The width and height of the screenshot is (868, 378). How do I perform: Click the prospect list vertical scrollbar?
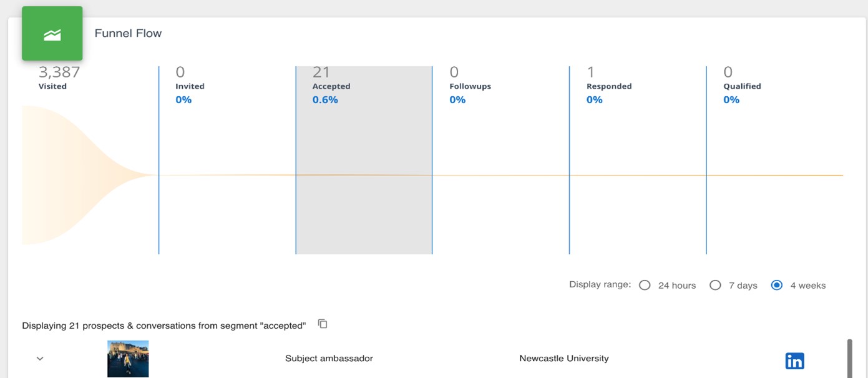(849, 359)
